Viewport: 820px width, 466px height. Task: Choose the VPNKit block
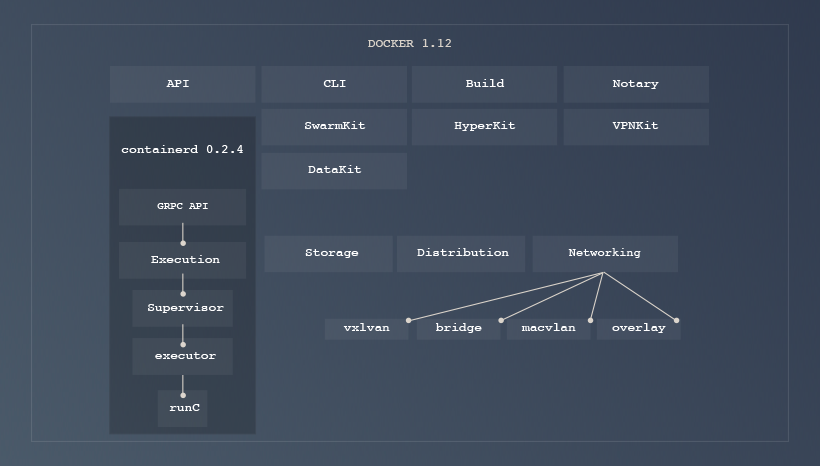pos(635,127)
